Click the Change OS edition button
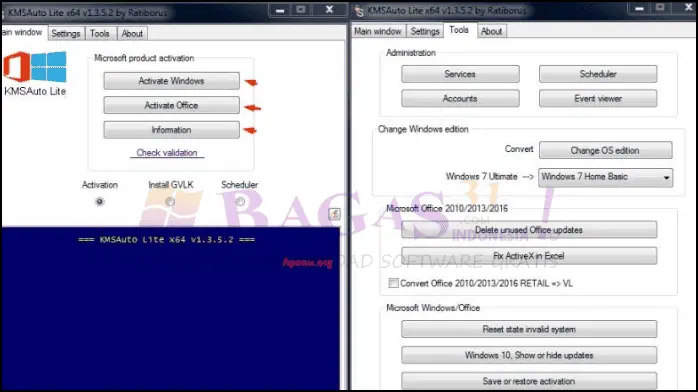The width and height of the screenshot is (698, 392). click(x=605, y=150)
